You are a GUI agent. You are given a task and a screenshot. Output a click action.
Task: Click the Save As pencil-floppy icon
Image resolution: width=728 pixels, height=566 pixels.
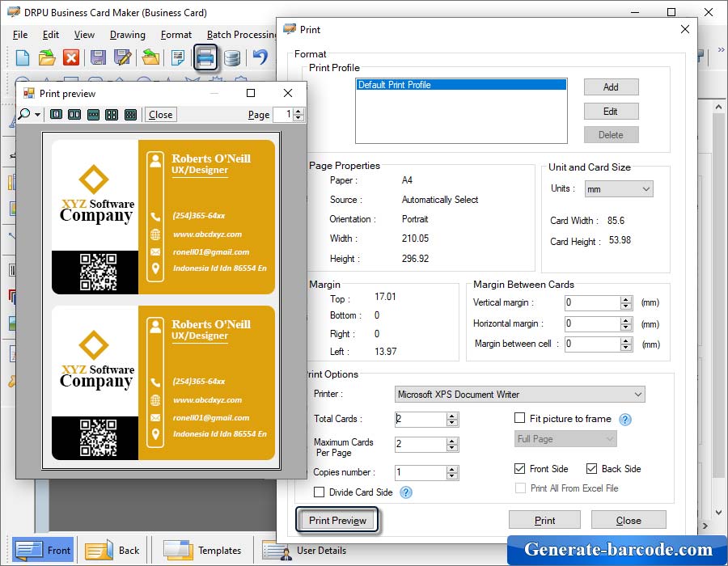point(123,57)
